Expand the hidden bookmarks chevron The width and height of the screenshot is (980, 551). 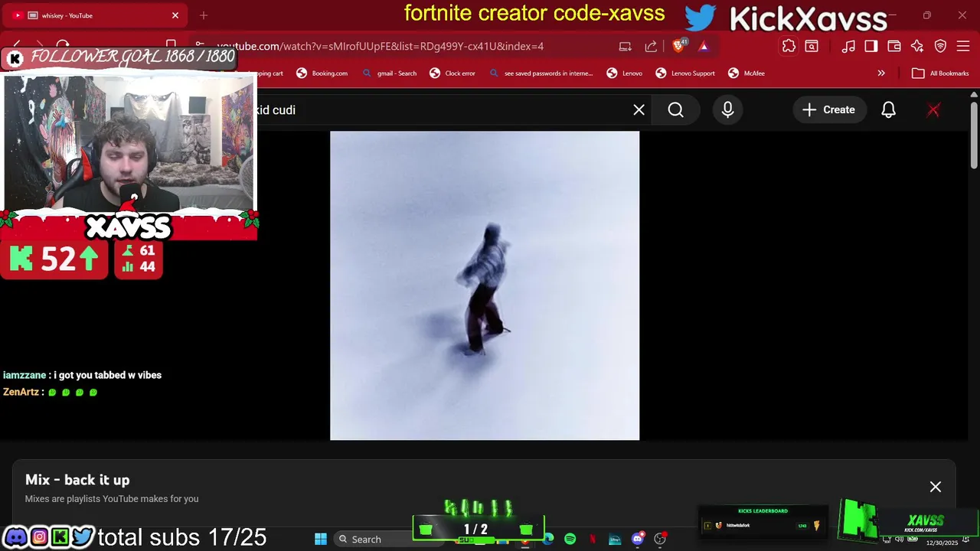click(881, 73)
